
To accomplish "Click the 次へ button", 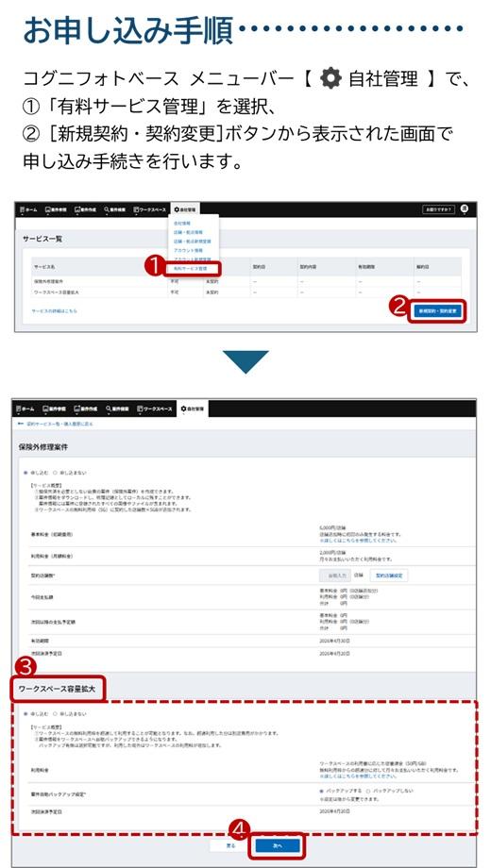I will pyautogui.click(x=278, y=845).
